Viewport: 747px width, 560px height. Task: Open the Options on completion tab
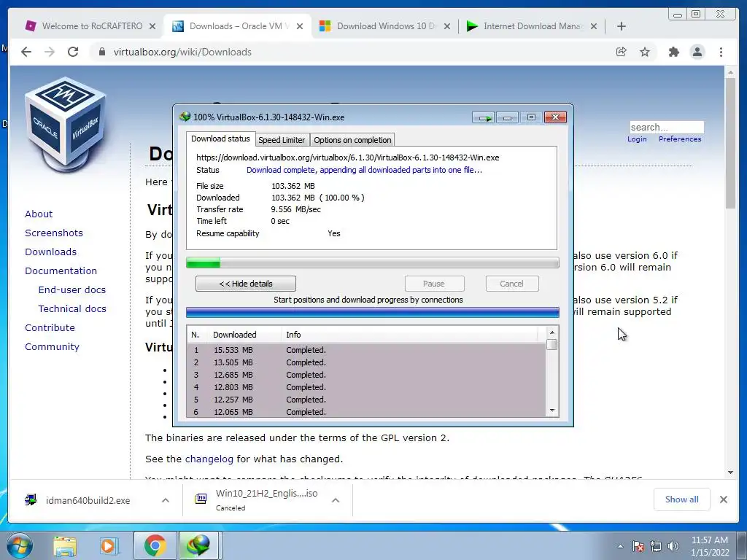coord(352,140)
